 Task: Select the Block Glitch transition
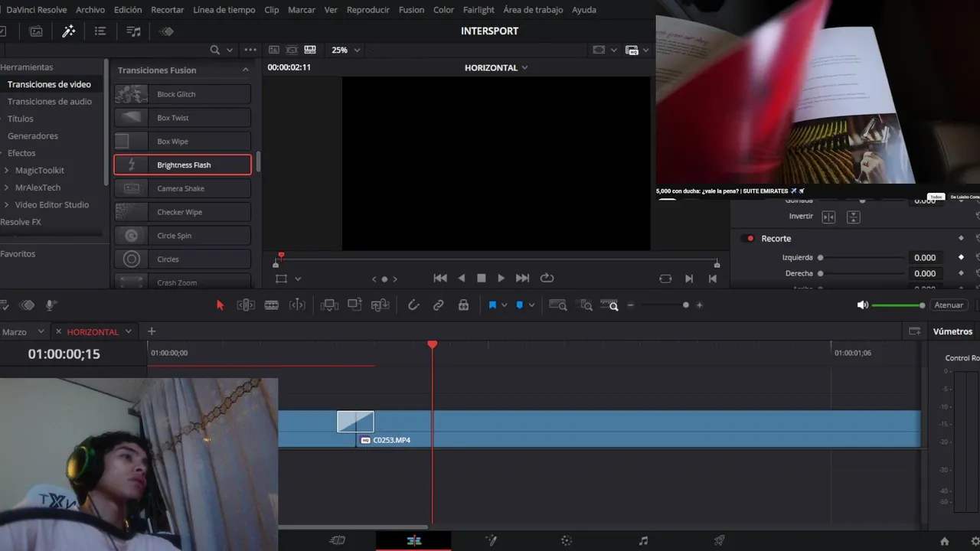tap(182, 94)
